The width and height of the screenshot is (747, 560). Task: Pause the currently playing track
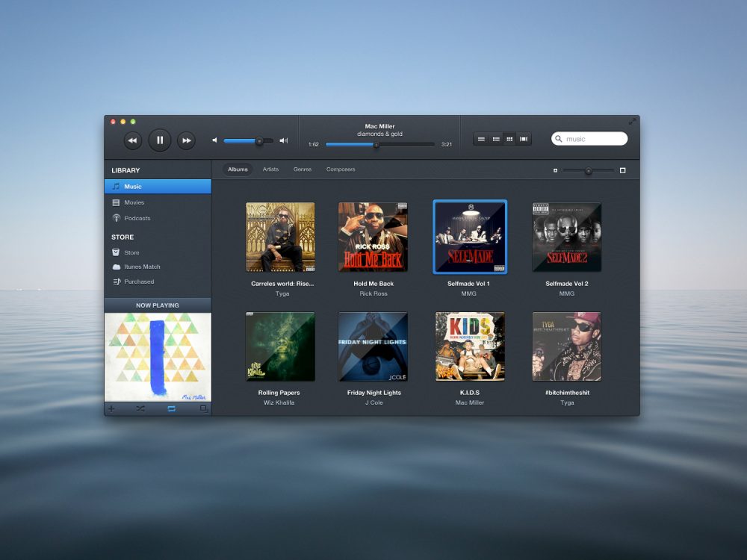tap(159, 140)
